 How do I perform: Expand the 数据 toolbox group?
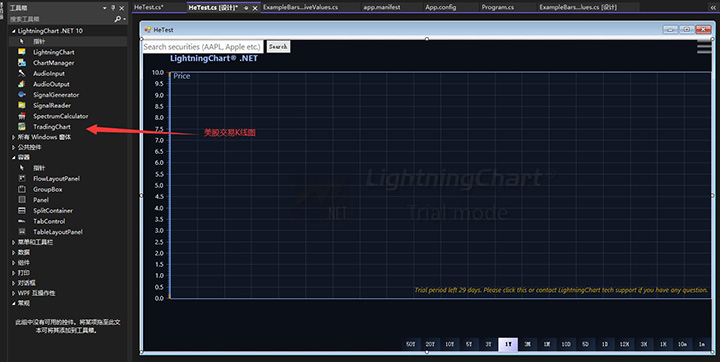point(13,252)
